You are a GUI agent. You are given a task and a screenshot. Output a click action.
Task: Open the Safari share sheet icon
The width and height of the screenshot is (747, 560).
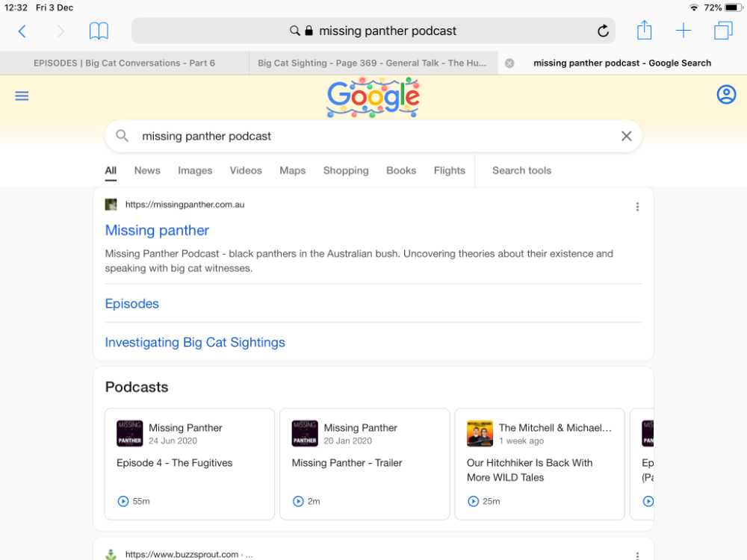coord(644,30)
